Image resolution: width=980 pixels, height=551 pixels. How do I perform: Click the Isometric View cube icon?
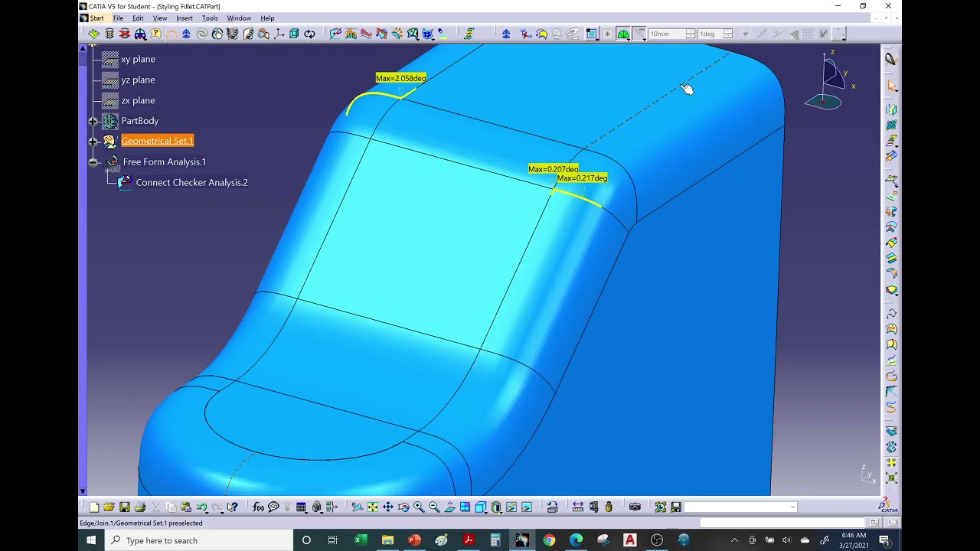(x=480, y=507)
